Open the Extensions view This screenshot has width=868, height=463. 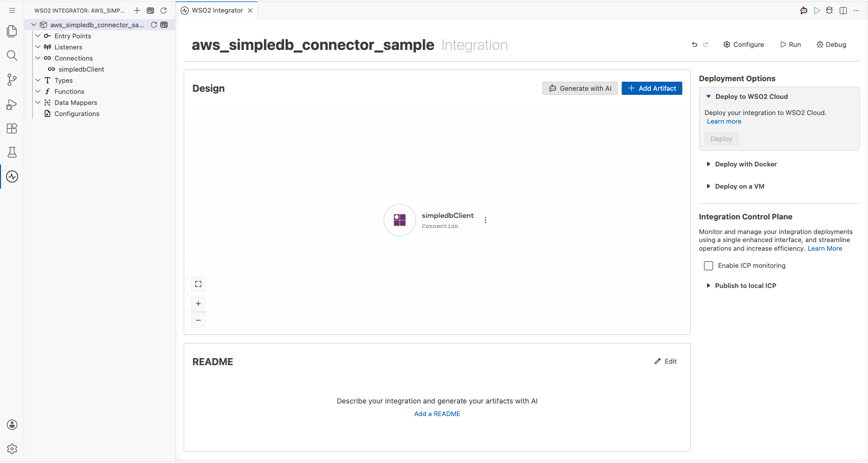pos(12,128)
